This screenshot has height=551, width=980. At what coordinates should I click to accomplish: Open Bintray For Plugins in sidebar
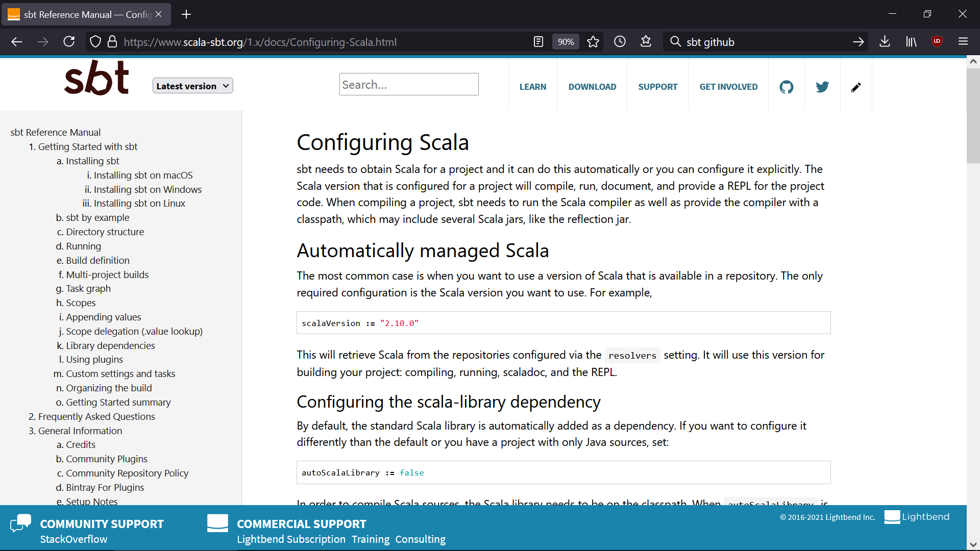[105, 487]
